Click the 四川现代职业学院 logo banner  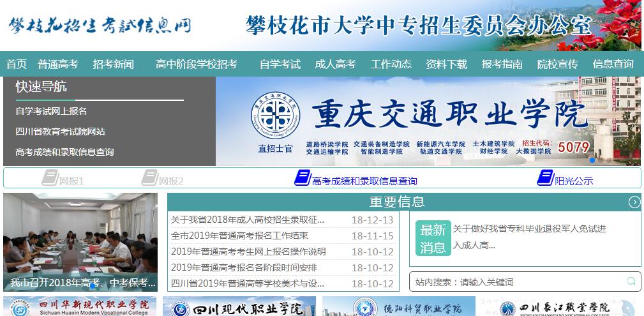[239, 307]
